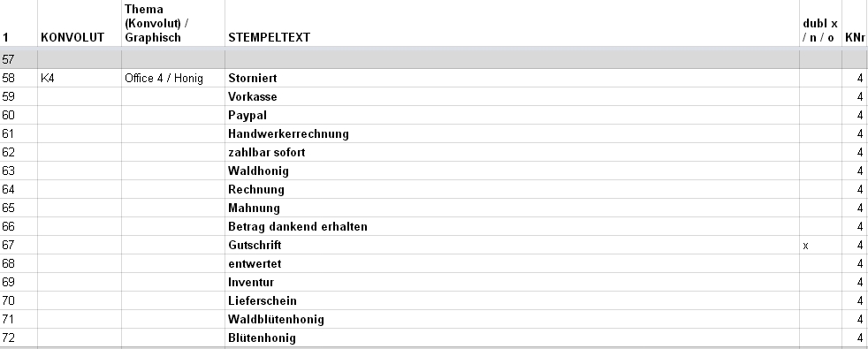This screenshot has height=349, width=868.
Task: Select row number 72
Action: (19, 338)
